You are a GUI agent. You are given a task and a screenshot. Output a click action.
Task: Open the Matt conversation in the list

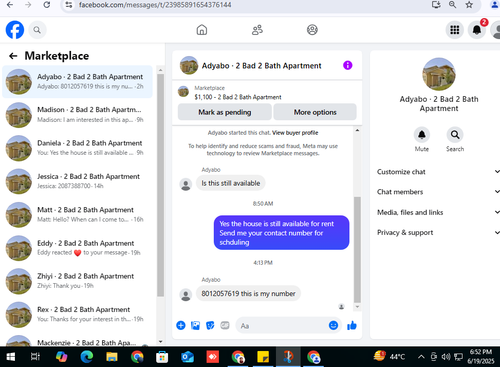pos(77,215)
